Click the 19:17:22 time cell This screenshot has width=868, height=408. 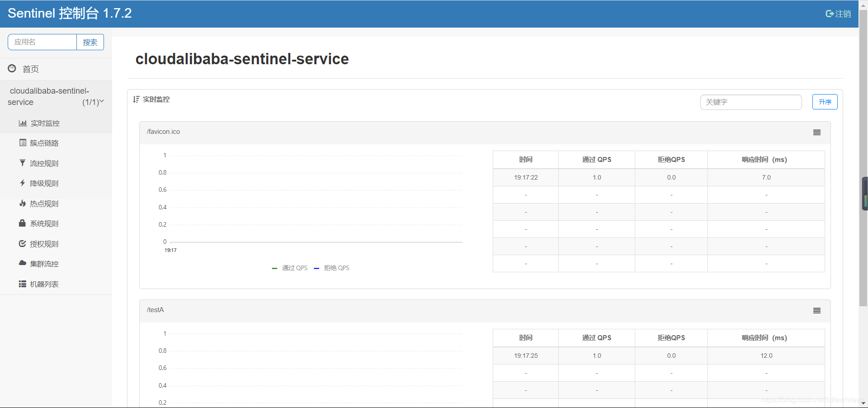tap(526, 177)
